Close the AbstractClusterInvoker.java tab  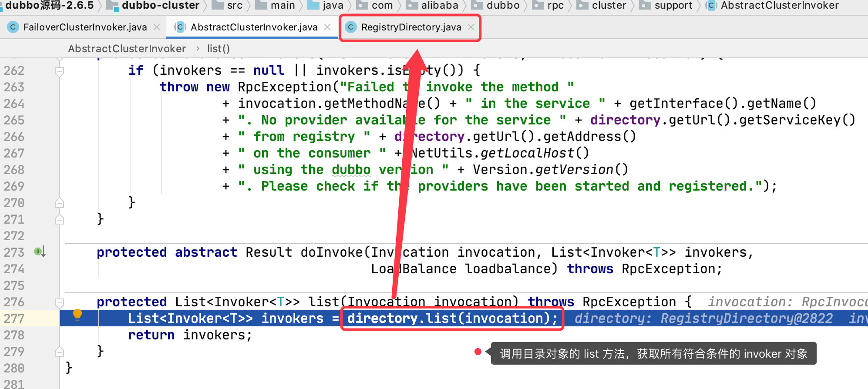[x=327, y=27]
